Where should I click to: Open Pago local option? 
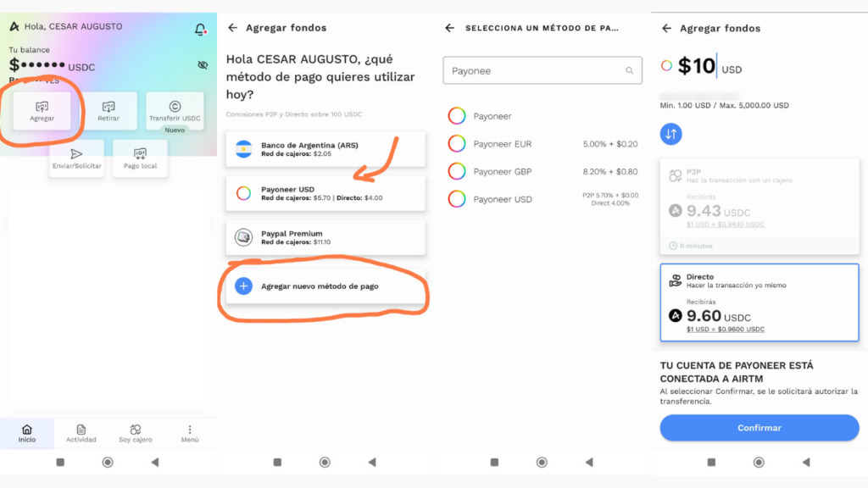(141, 154)
